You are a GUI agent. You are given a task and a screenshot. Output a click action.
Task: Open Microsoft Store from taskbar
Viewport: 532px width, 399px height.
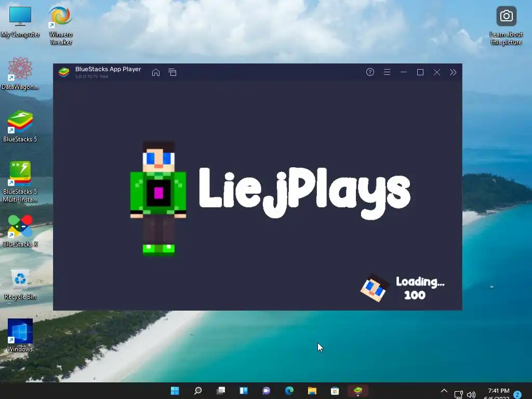coord(335,391)
